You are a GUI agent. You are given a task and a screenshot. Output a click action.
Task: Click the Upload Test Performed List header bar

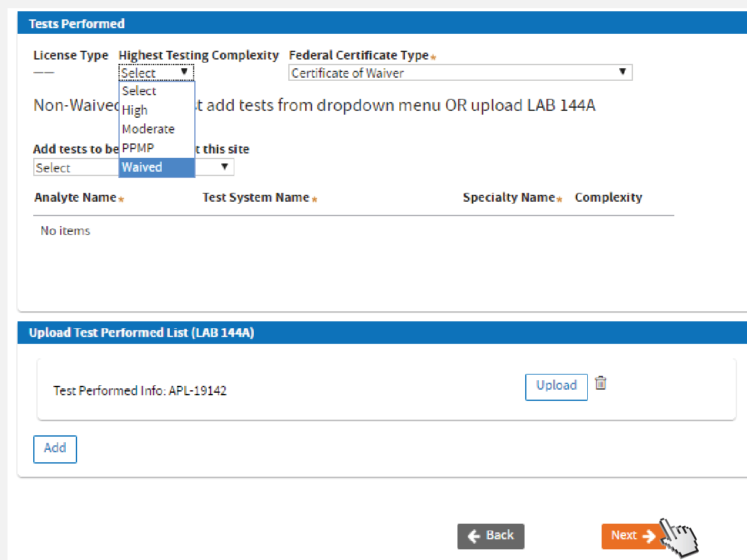(141, 333)
